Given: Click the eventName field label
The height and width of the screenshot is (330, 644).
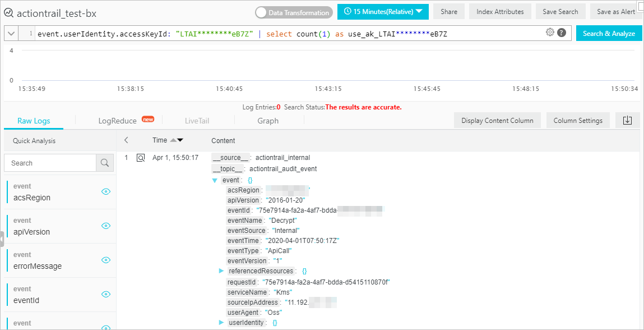Looking at the screenshot, I should tap(244, 220).
